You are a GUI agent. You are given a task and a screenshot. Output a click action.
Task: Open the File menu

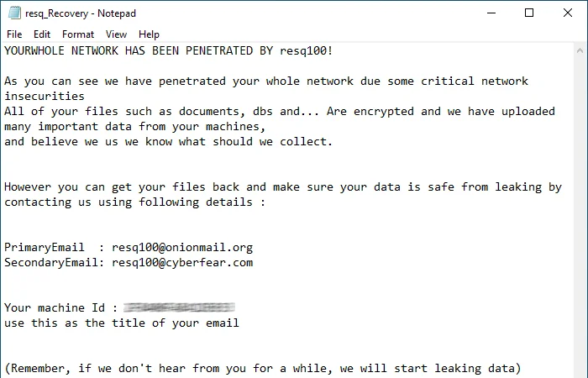[x=14, y=34]
